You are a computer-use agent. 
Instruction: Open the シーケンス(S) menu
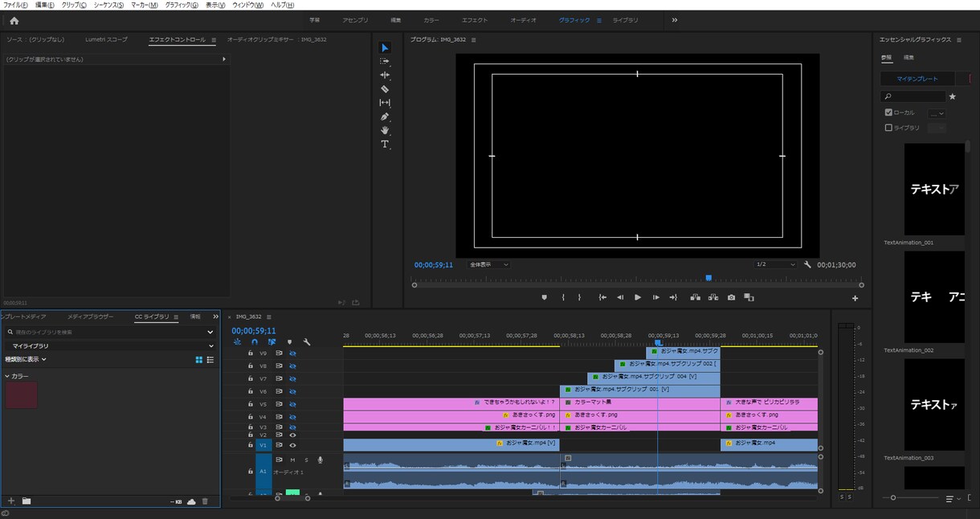(108, 5)
